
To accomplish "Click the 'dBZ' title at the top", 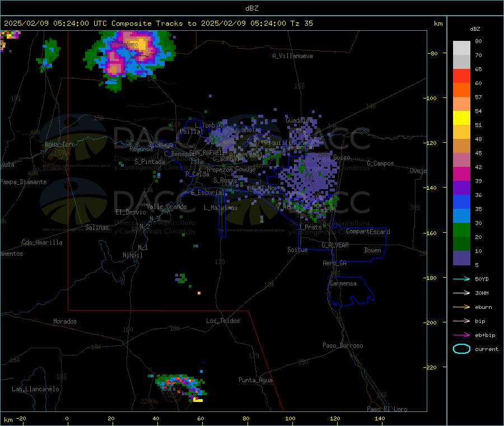I will coord(251,8).
